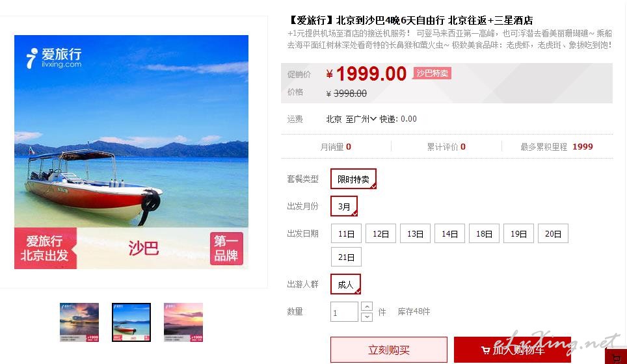
Task: Select the 限时特卖 package type option
Action: 353,179
